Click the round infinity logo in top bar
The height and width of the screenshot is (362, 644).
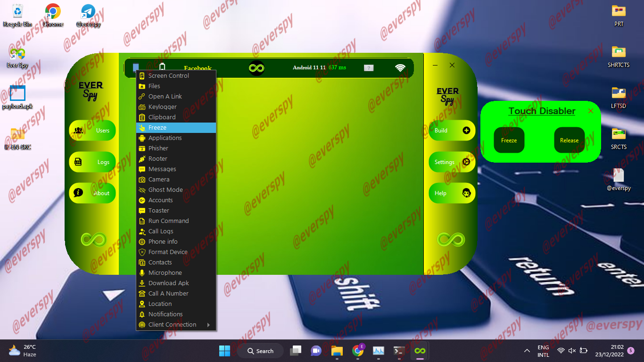tap(257, 68)
